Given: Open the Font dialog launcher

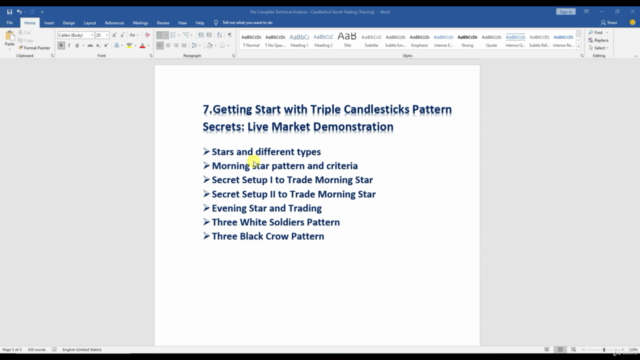Looking at the screenshot, I should pos(151,56).
